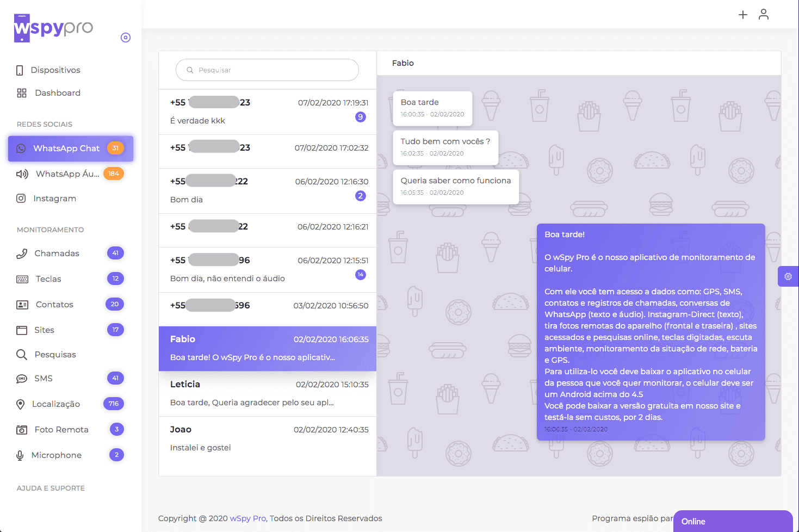Click the WhatsApp Áudio speaker icon
This screenshot has width=799, height=532.
pos(22,174)
